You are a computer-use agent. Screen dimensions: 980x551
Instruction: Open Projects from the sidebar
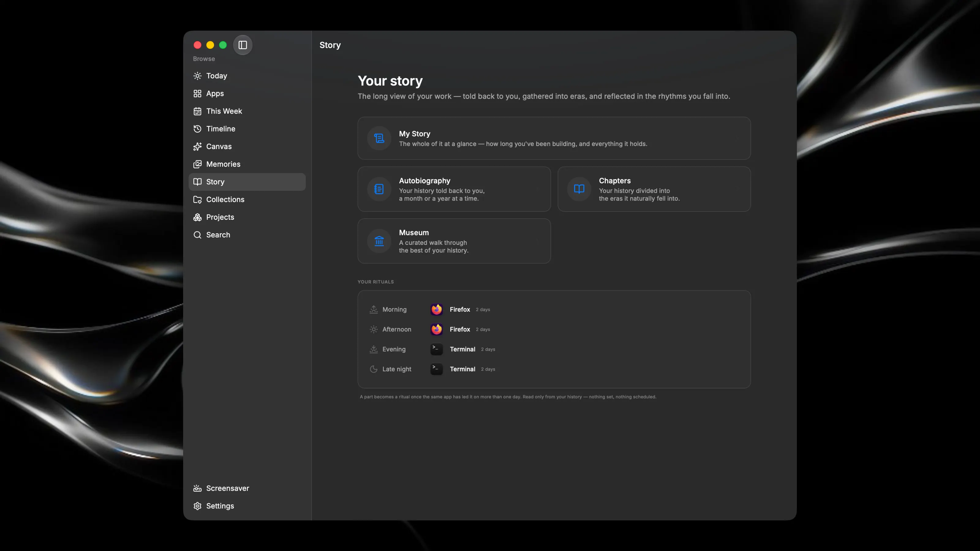click(247, 217)
